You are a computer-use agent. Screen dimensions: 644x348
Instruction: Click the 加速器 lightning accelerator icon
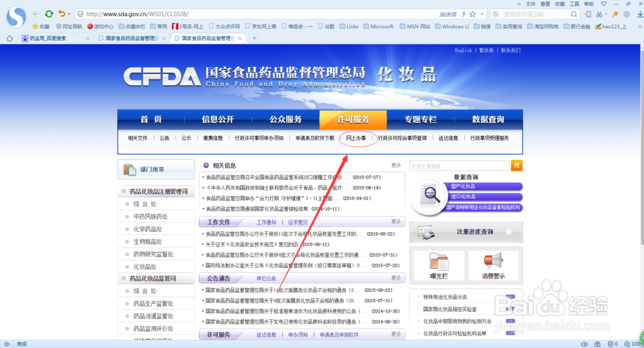pos(463,14)
